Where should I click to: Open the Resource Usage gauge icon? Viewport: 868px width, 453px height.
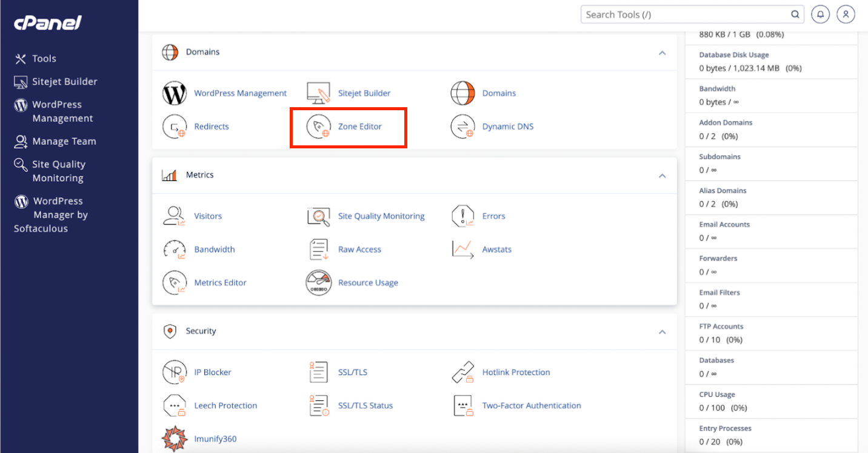click(x=318, y=283)
